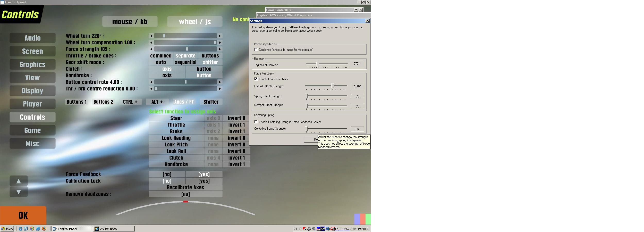Image resolution: width=644 pixels, height=232 pixels.
Task: Open the Buttons 2 tab
Action: pyautogui.click(x=103, y=102)
